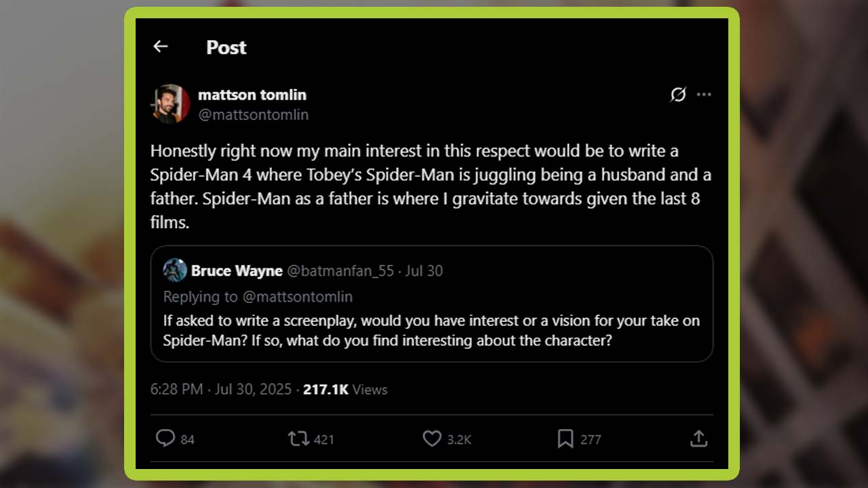The width and height of the screenshot is (868, 488).
Task: Visit the @batmanfan_55 handle
Action: pyautogui.click(x=340, y=271)
